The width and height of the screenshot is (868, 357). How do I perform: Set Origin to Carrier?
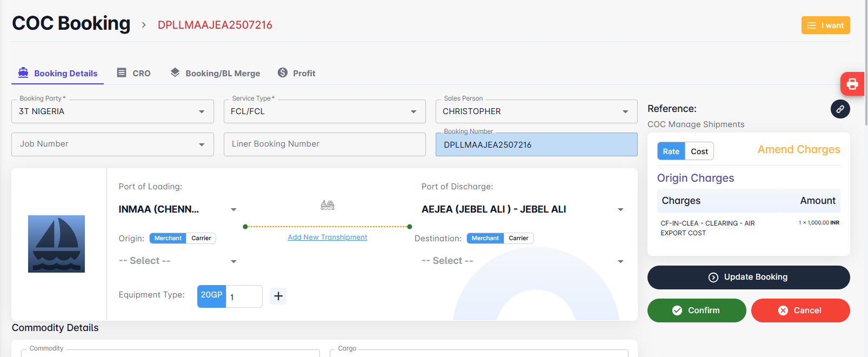click(x=201, y=239)
